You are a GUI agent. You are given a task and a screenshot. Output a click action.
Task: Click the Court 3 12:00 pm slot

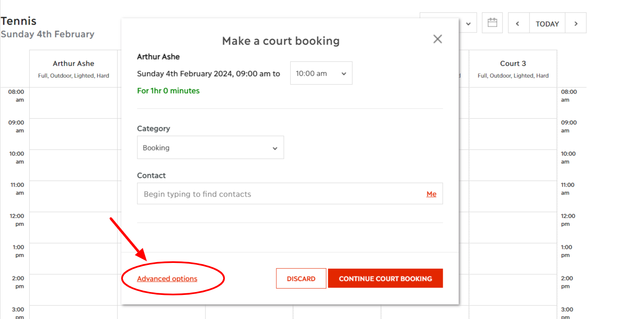[x=513, y=227]
